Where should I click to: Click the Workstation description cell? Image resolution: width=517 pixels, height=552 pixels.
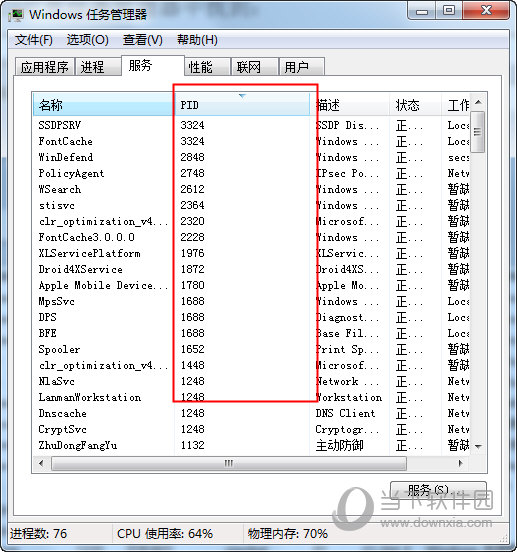(x=349, y=398)
